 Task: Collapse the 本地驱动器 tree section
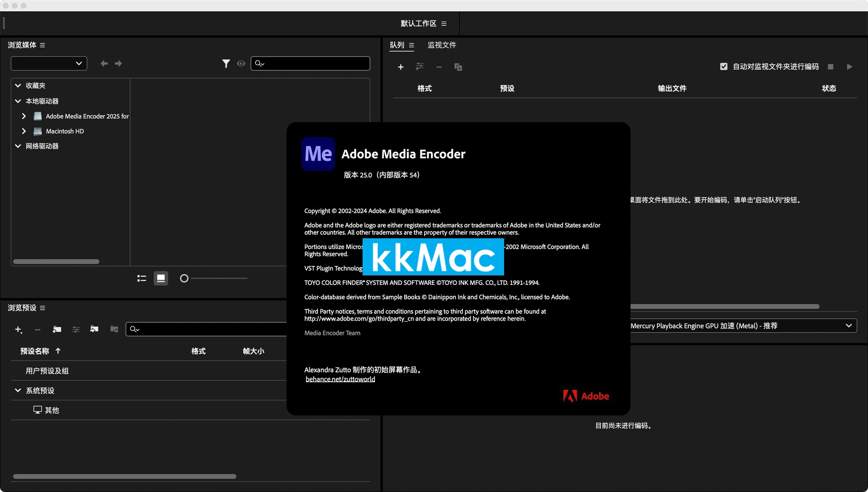point(18,101)
